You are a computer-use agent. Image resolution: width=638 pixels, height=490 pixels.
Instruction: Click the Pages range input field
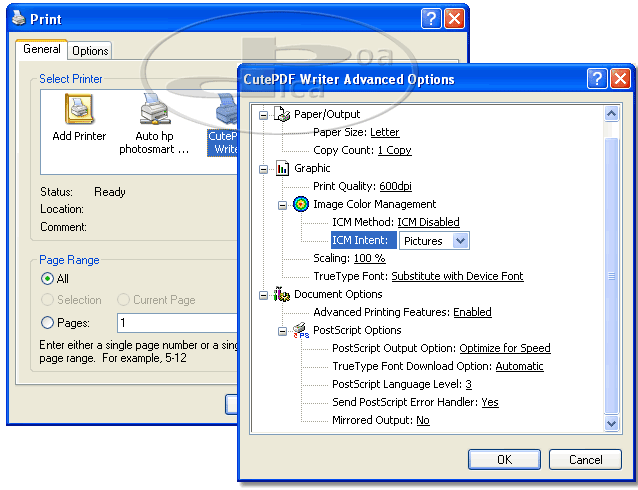175,323
